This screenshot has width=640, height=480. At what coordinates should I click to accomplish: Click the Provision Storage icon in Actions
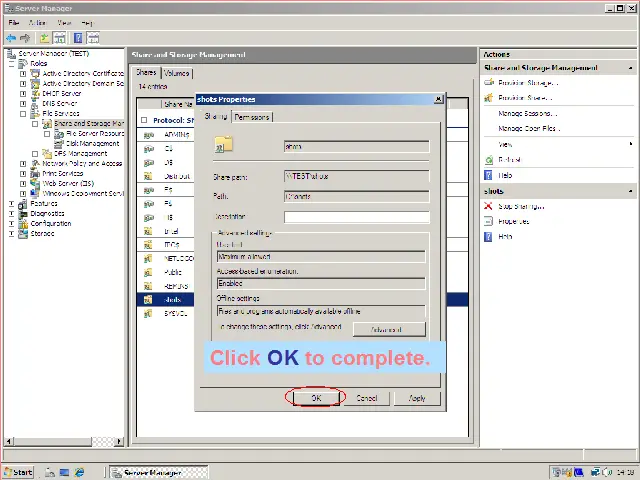point(489,83)
